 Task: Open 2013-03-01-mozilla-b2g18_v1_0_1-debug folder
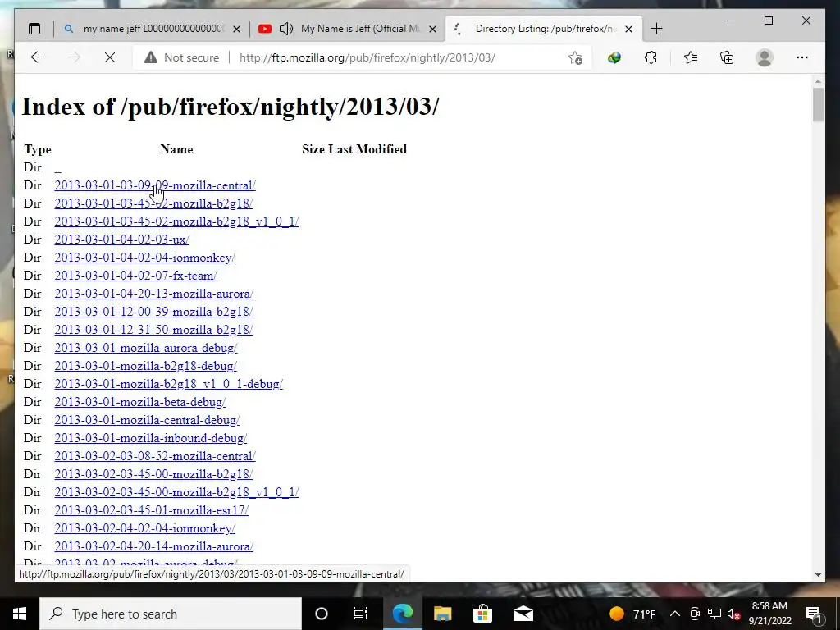coord(168,384)
